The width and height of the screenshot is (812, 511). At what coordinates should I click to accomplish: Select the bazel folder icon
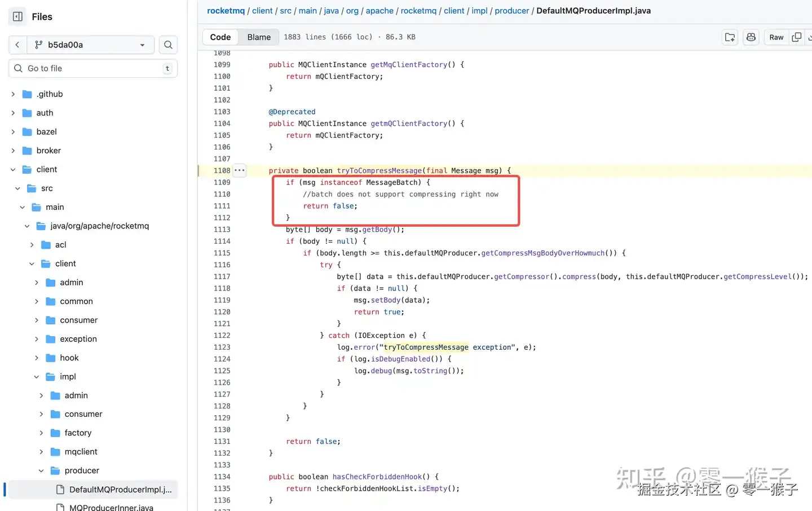point(27,132)
